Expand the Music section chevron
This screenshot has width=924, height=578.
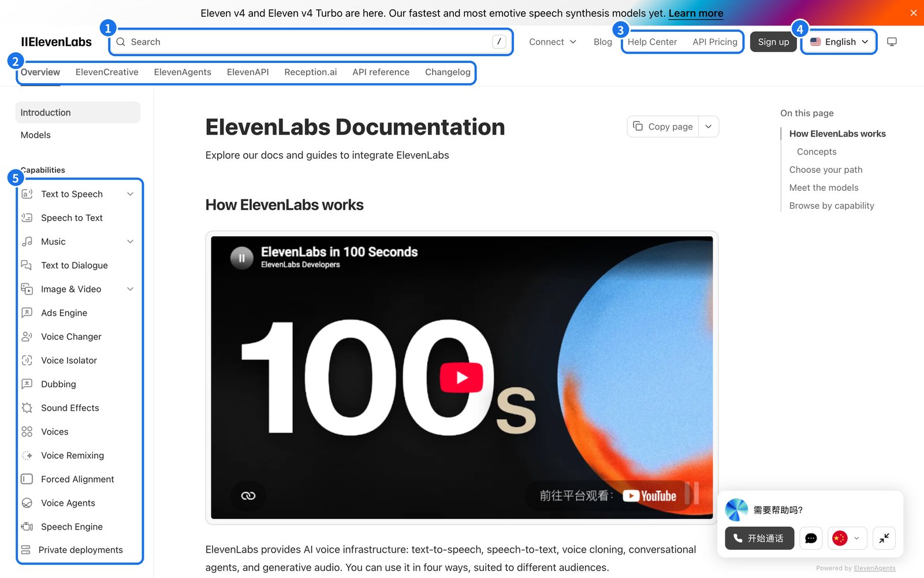pos(131,242)
